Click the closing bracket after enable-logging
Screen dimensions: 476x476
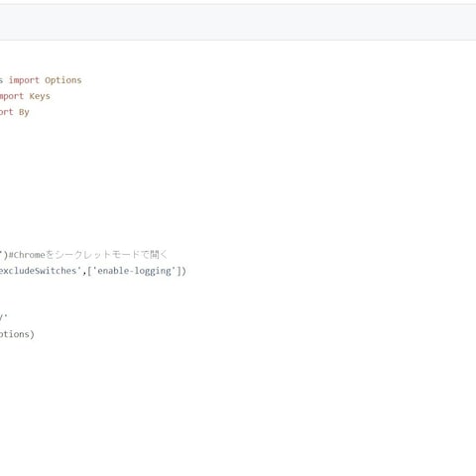(178, 271)
